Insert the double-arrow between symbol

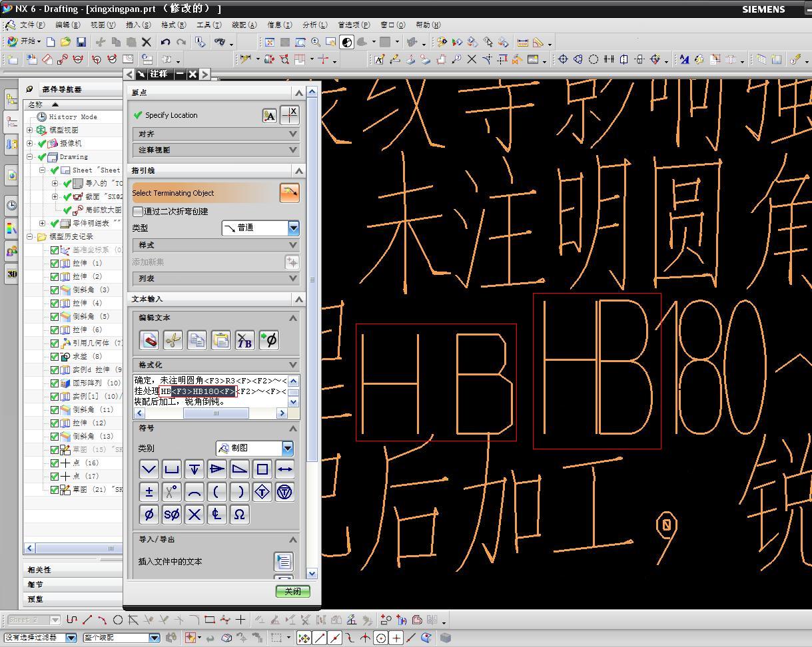[x=285, y=469]
